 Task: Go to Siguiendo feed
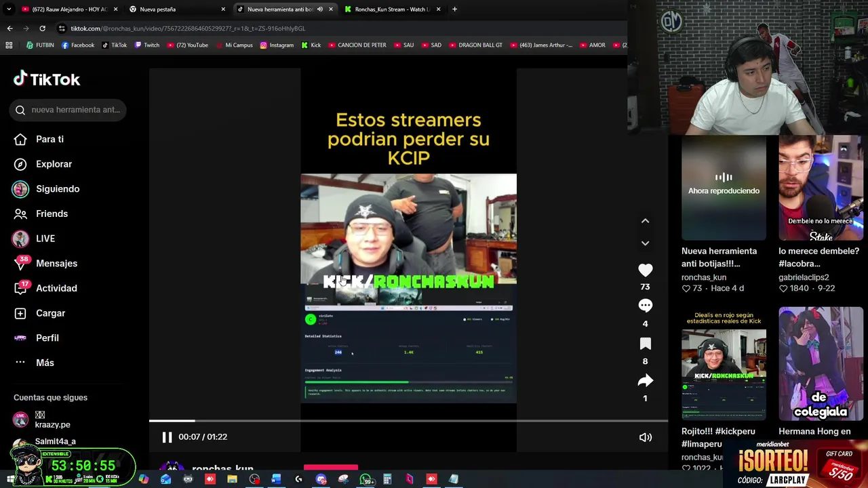46,189
